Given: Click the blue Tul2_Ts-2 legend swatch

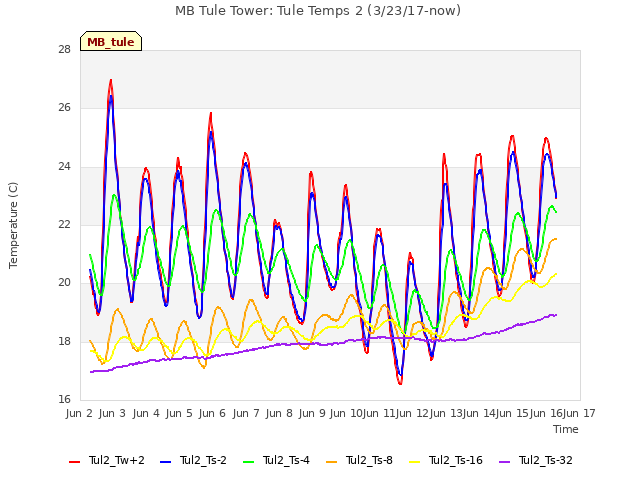Looking at the screenshot, I should click(x=166, y=462).
